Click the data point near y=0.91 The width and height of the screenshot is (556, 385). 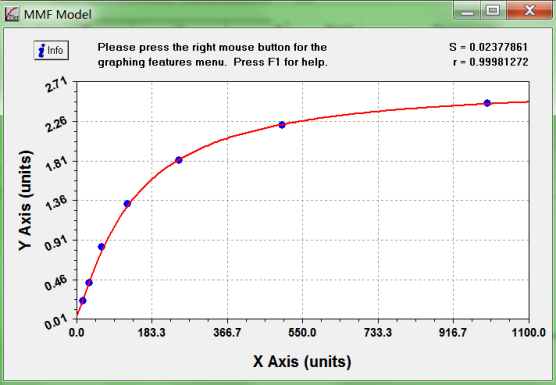point(101,247)
